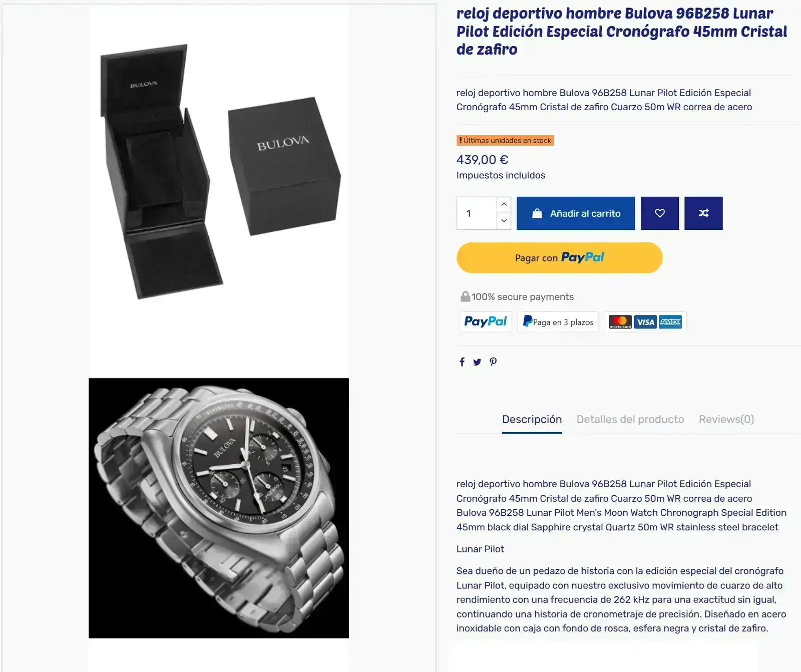Add product to wishlist with heart icon

660,213
